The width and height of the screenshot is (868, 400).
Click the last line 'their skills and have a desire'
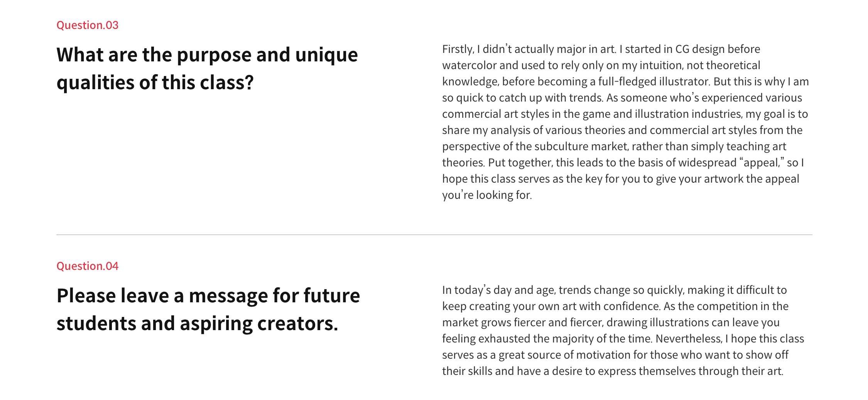(x=613, y=371)
